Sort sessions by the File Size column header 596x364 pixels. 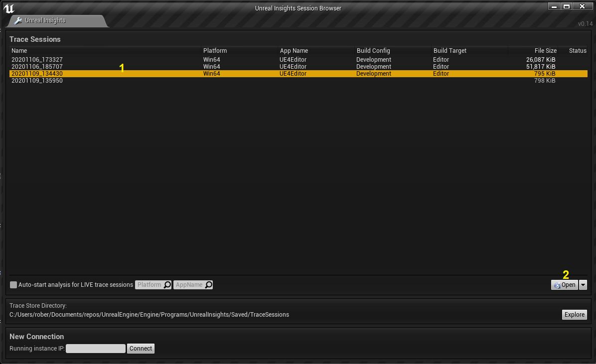[x=545, y=50]
